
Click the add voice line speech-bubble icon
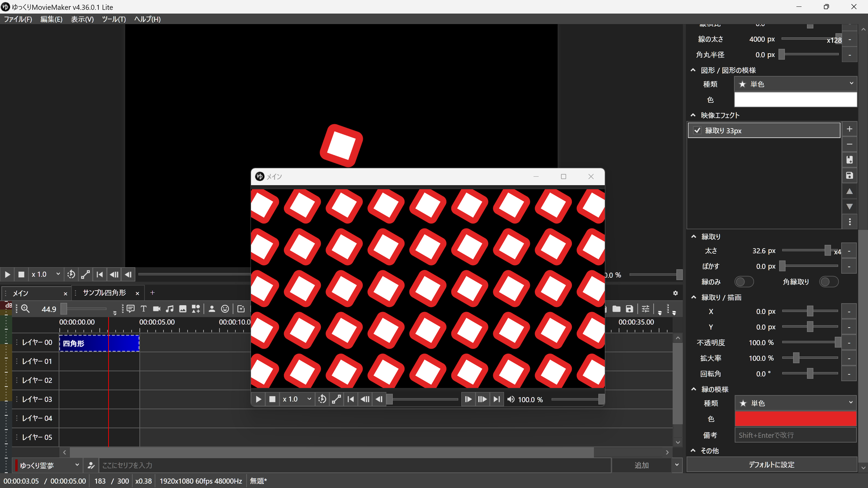(131, 309)
